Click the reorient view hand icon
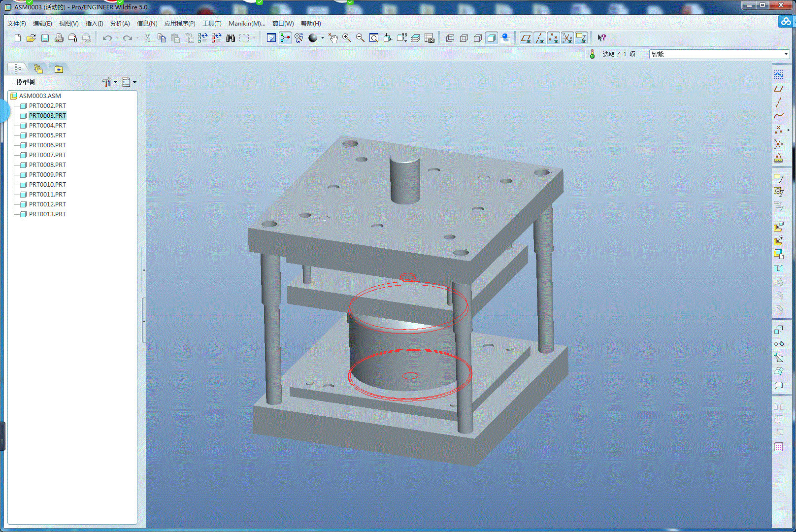The height and width of the screenshot is (532, 796). tap(333, 38)
